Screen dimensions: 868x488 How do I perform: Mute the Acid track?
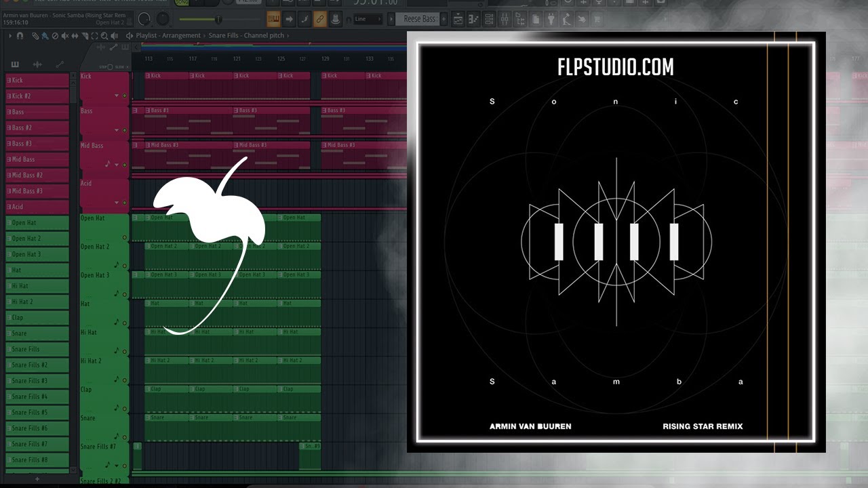(125, 203)
